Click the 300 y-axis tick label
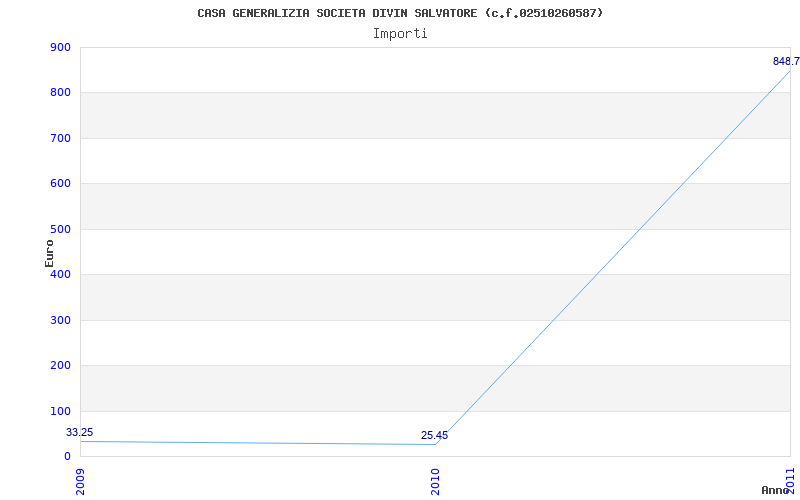The height and width of the screenshot is (500, 800). 60,320
